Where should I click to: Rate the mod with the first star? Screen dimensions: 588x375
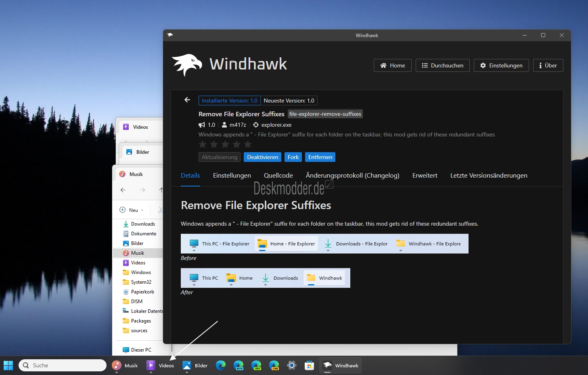(x=203, y=144)
